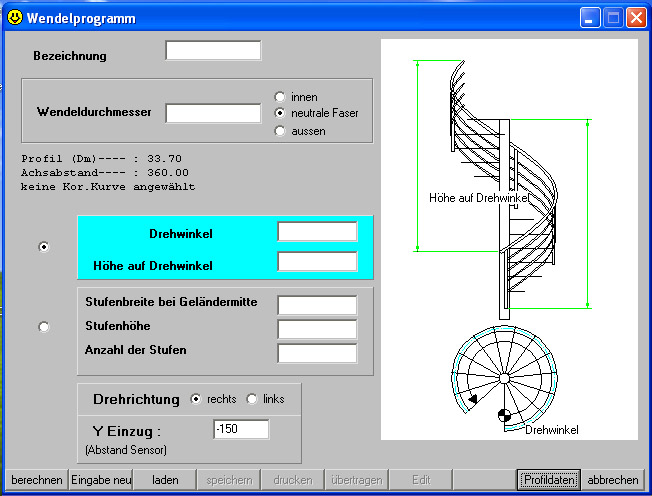Select the aussen radio button
The image size is (652, 496).
coord(280,131)
